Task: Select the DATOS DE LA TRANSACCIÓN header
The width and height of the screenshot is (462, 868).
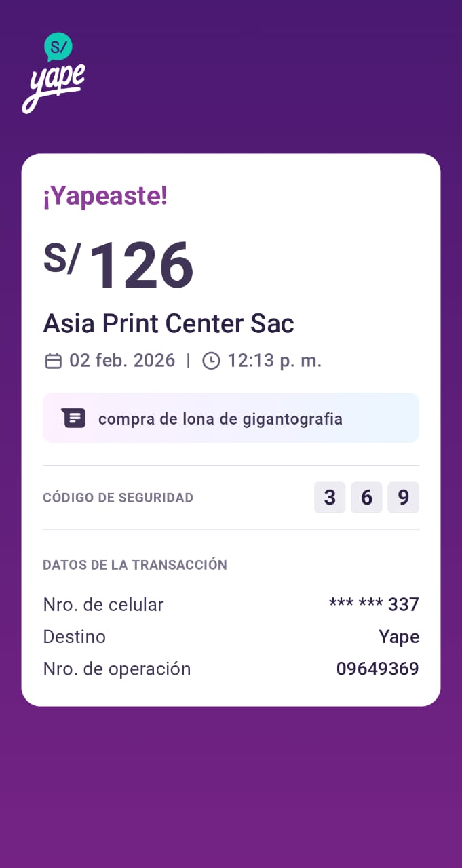Action: (x=134, y=565)
